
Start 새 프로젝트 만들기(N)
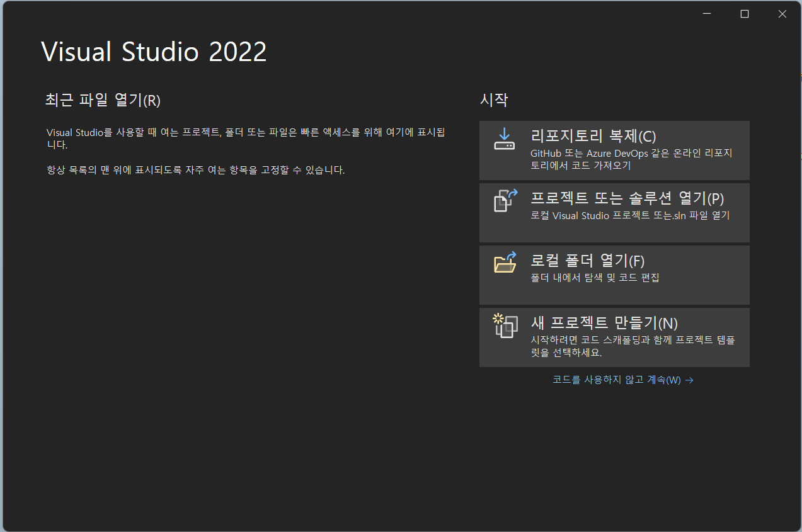614,337
